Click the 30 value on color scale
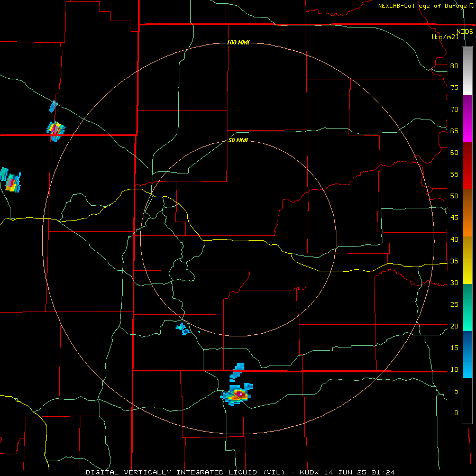 pyautogui.click(x=454, y=283)
